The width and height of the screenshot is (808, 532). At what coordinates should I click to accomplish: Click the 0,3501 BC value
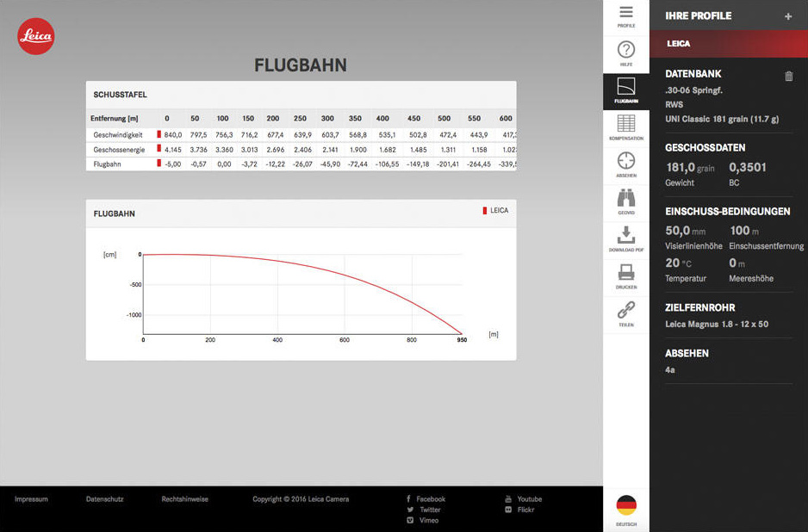[x=748, y=167]
